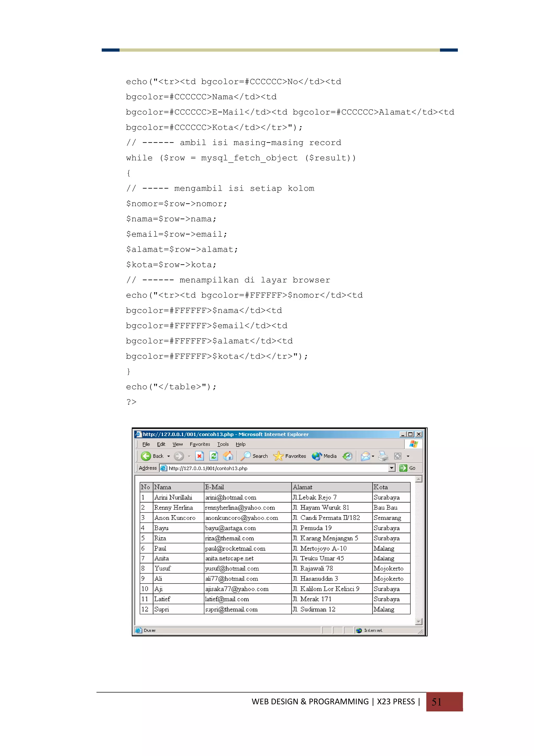This screenshot has width=534, height=756.
Task: Click the Windows flag logo in the menu bar
Action: (414, 444)
